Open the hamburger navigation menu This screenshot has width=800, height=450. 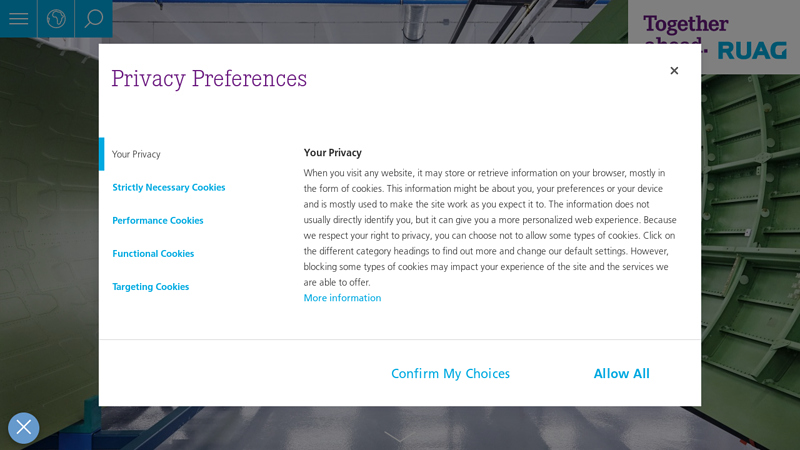18,19
